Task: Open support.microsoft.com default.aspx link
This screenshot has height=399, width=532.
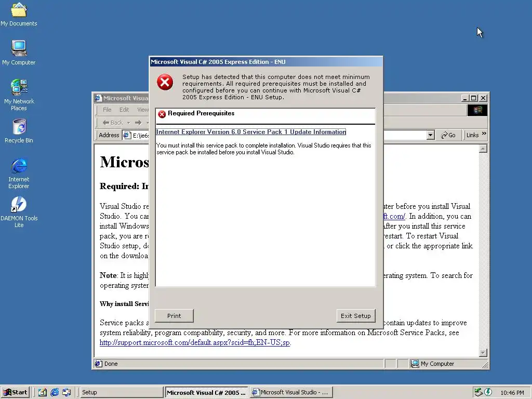Action: 195,342
